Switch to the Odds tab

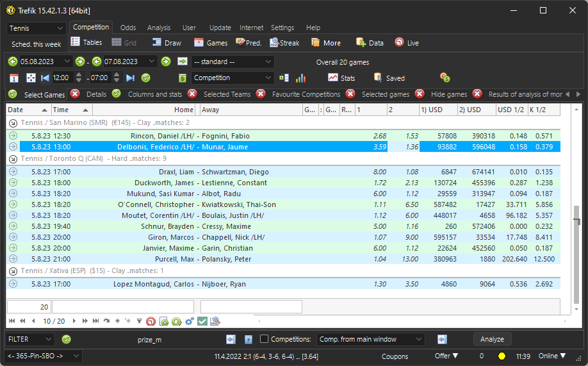click(x=128, y=28)
